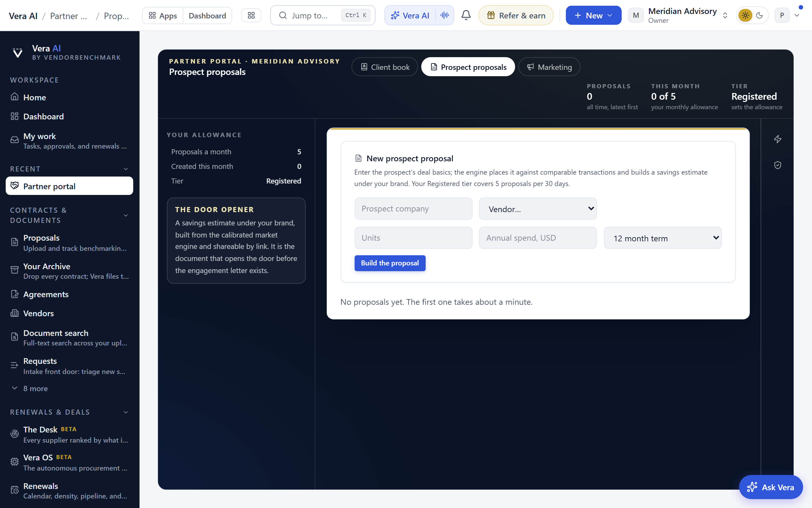Open the user menu chevron
Image resolution: width=812 pixels, height=508 pixels.
(797, 16)
